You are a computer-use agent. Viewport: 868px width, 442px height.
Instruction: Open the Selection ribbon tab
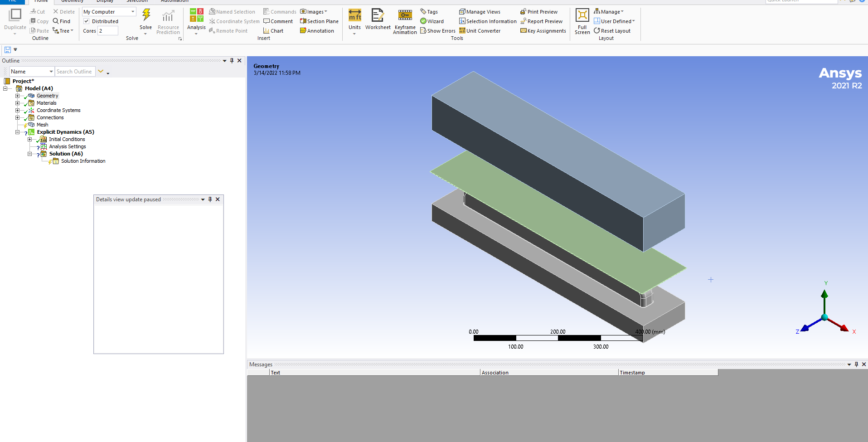137,1
